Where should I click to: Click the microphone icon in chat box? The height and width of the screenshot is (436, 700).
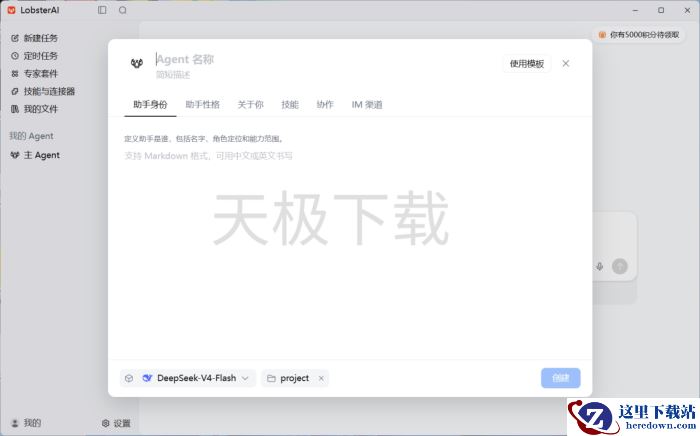pyautogui.click(x=600, y=266)
